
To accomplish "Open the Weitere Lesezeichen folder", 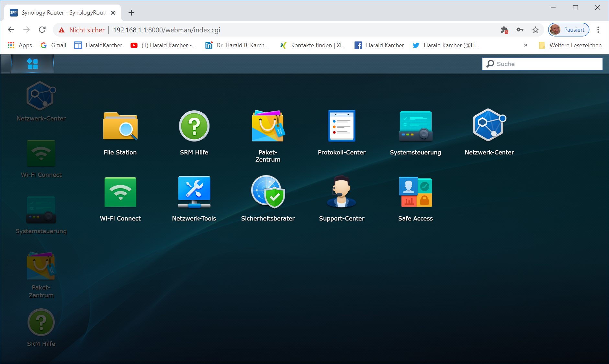I will point(570,45).
